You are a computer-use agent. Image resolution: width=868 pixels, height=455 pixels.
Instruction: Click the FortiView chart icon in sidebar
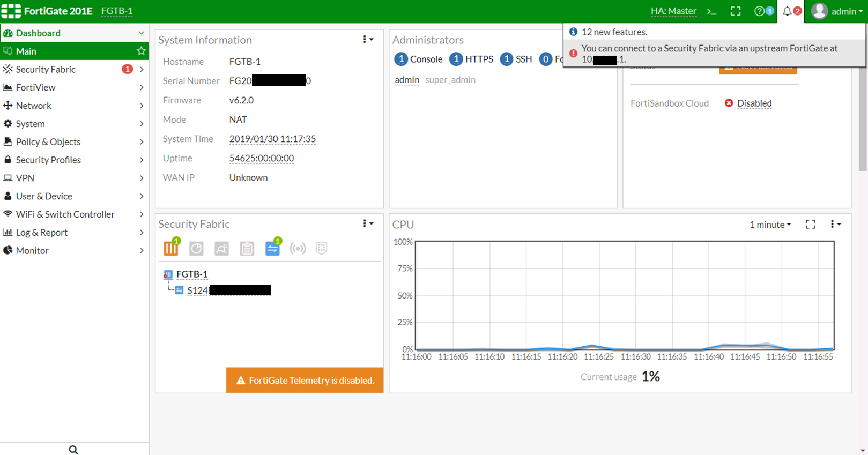point(8,87)
